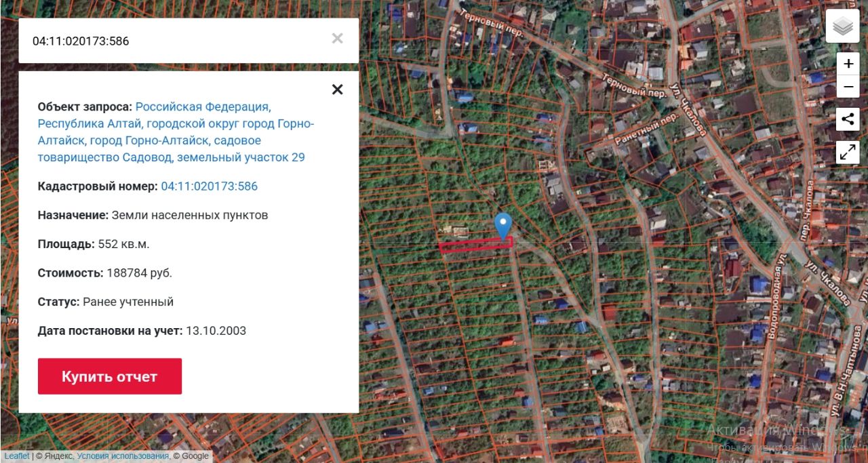868x463 pixels.
Task: Open Условия использования link
Action: (123, 456)
